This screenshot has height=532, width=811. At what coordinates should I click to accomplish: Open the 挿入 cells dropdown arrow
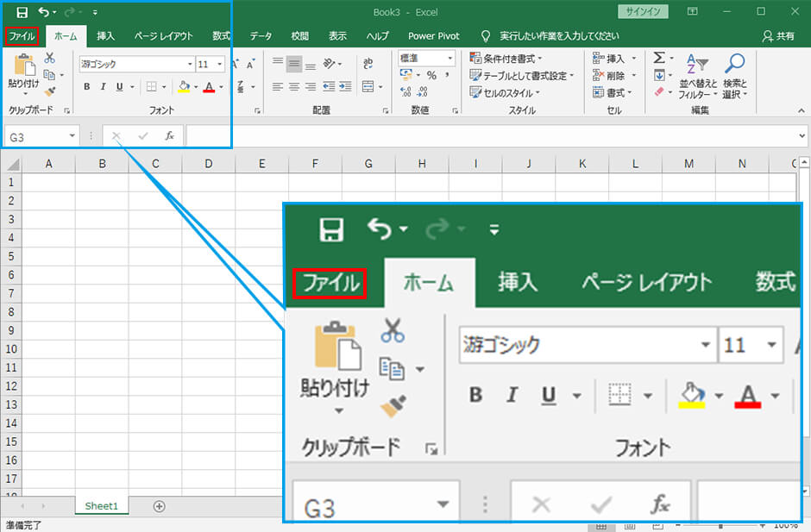click(x=634, y=59)
